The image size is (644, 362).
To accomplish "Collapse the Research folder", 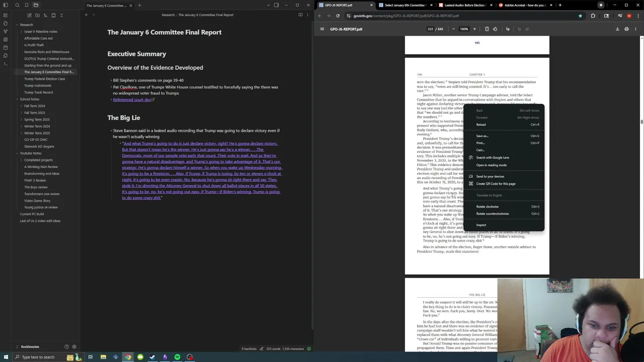I will (17, 25).
